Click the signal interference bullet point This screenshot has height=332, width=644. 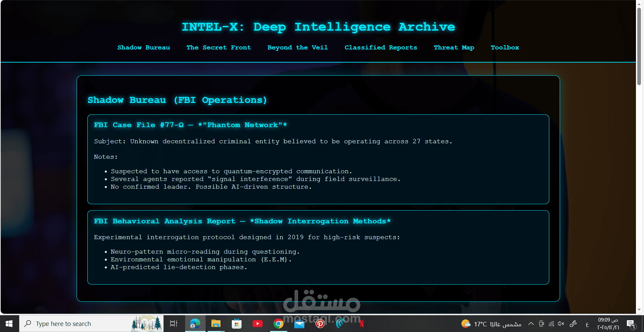pyautogui.click(x=255, y=179)
